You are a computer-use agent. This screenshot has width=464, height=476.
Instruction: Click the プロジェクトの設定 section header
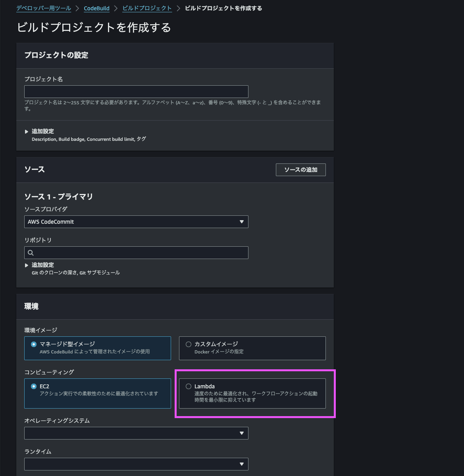pos(56,55)
